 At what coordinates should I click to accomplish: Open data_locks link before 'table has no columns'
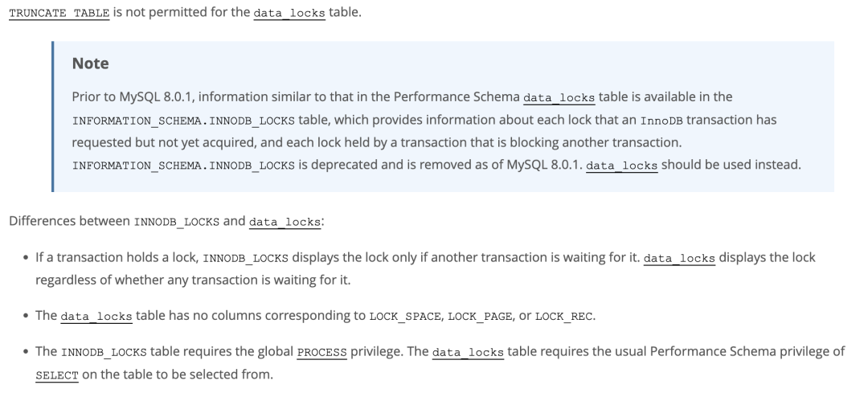pyautogui.click(x=96, y=317)
